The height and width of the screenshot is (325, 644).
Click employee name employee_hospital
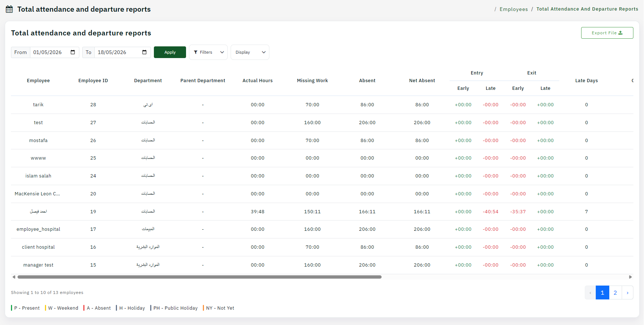(x=38, y=229)
